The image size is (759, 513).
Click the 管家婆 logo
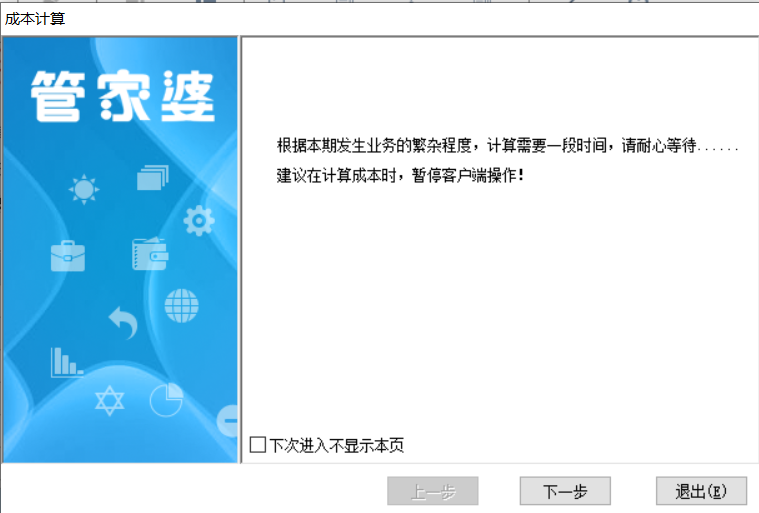point(122,96)
